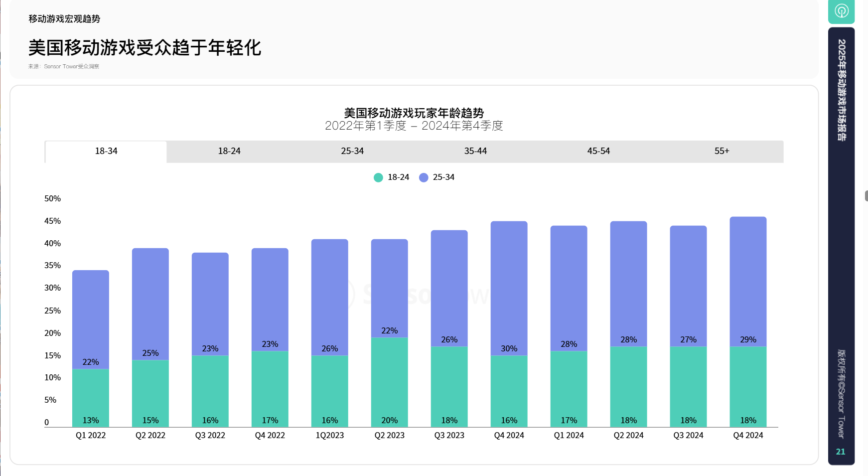Click the vertical report title in the sidebar
Image resolution: width=868 pixels, height=476 pixels.
click(x=841, y=90)
